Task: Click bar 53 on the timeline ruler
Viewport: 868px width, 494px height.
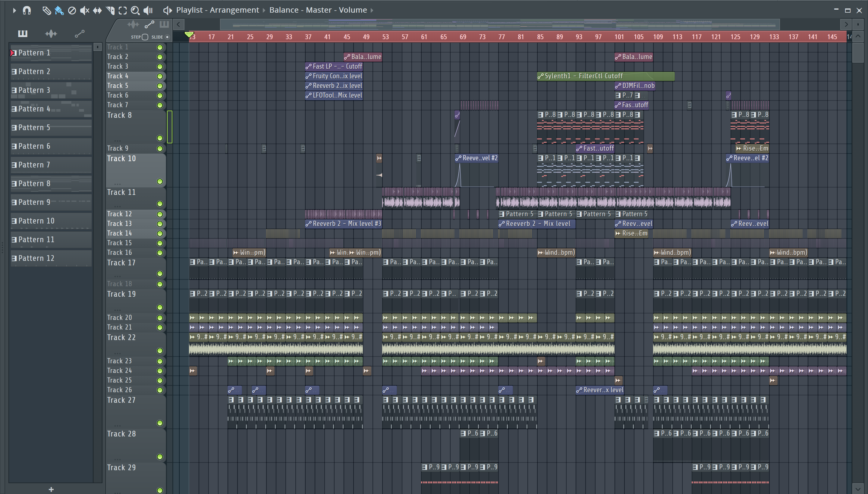Action: (x=385, y=37)
